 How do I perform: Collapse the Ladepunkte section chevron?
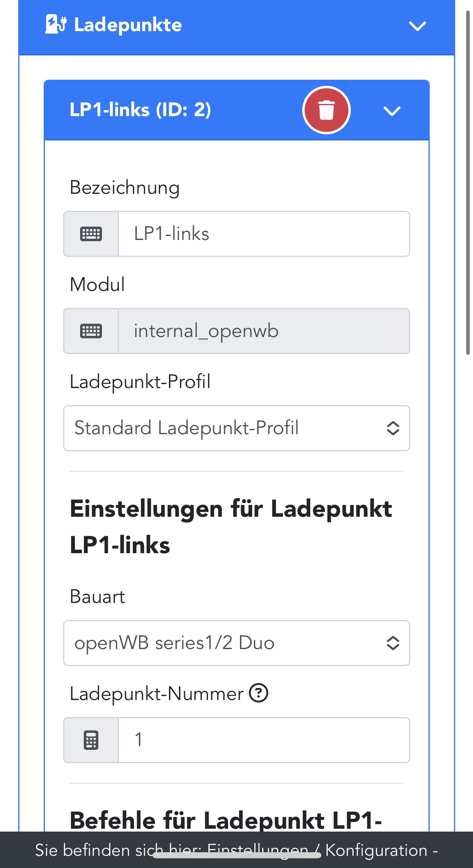(417, 26)
